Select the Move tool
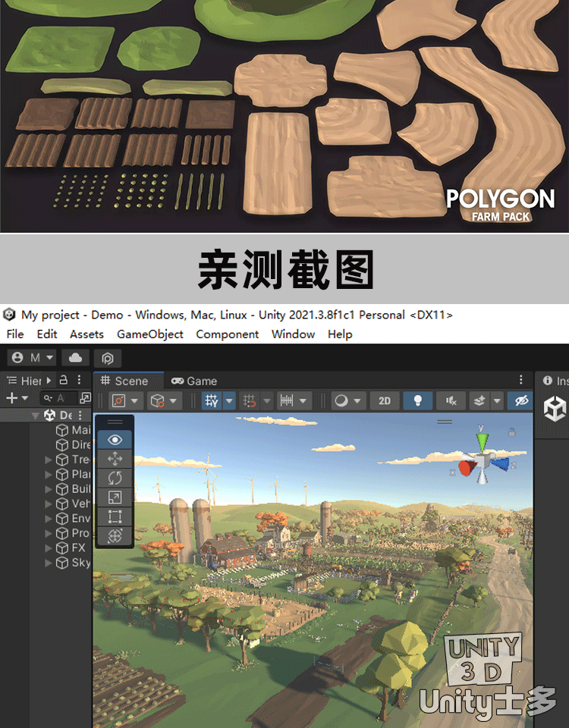The width and height of the screenshot is (569, 728). click(x=115, y=459)
